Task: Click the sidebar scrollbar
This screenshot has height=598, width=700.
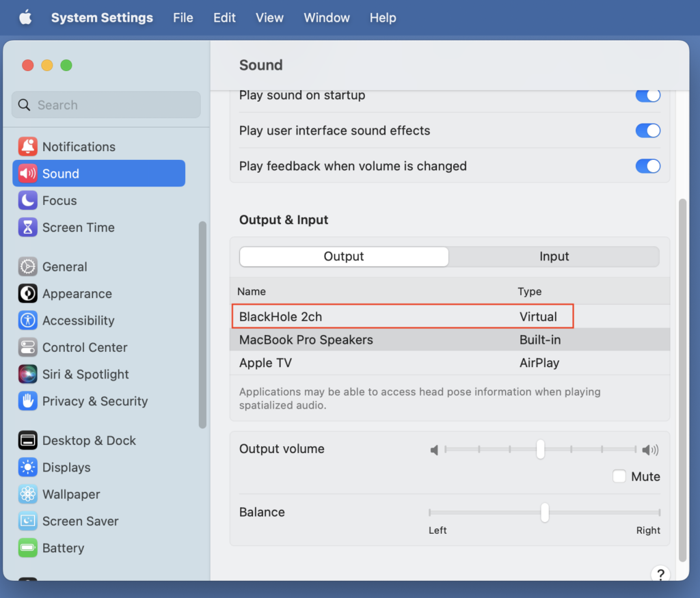Action: point(202,325)
